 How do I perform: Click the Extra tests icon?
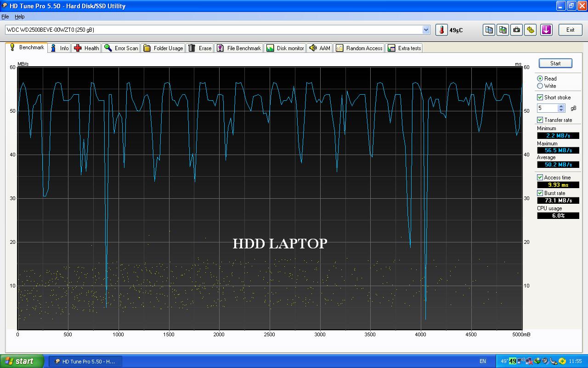(x=391, y=48)
